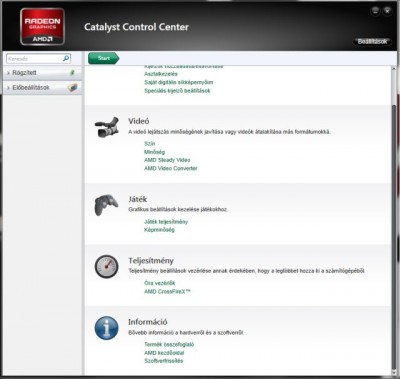Click the Videó section heading
This screenshot has height=379, width=400.
point(139,121)
